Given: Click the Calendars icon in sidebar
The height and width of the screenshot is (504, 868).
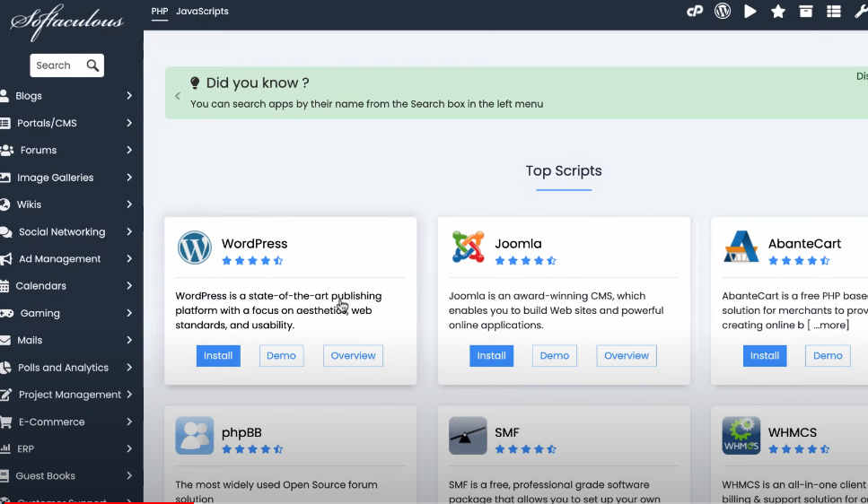Looking at the screenshot, I should pyautogui.click(x=4, y=286).
